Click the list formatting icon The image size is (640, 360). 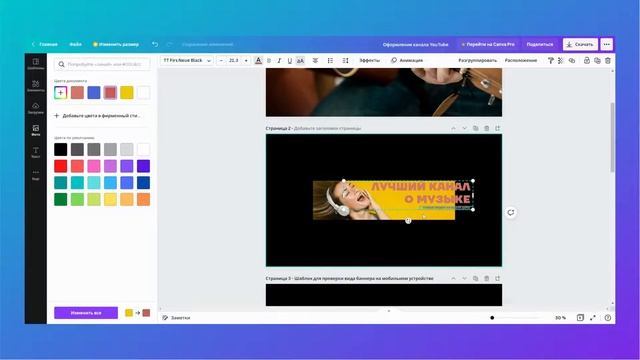click(330, 60)
